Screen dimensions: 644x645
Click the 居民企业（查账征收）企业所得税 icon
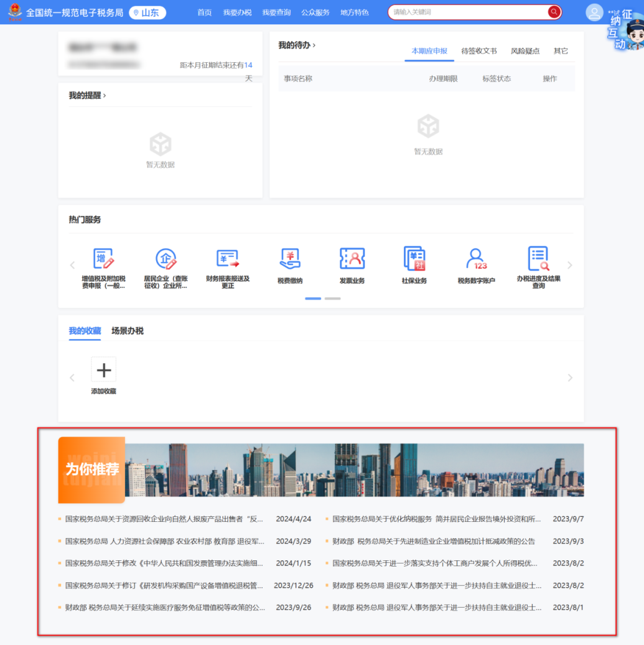click(x=166, y=264)
